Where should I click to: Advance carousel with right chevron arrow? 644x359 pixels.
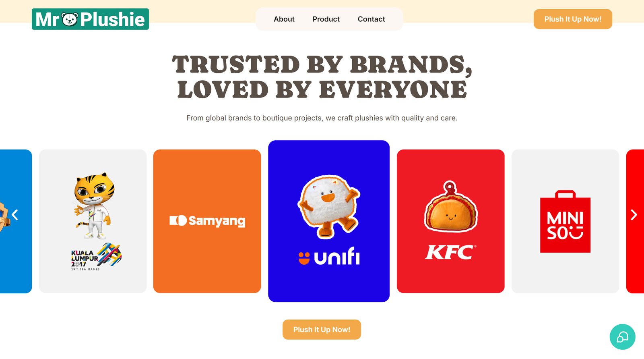coord(634,215)
